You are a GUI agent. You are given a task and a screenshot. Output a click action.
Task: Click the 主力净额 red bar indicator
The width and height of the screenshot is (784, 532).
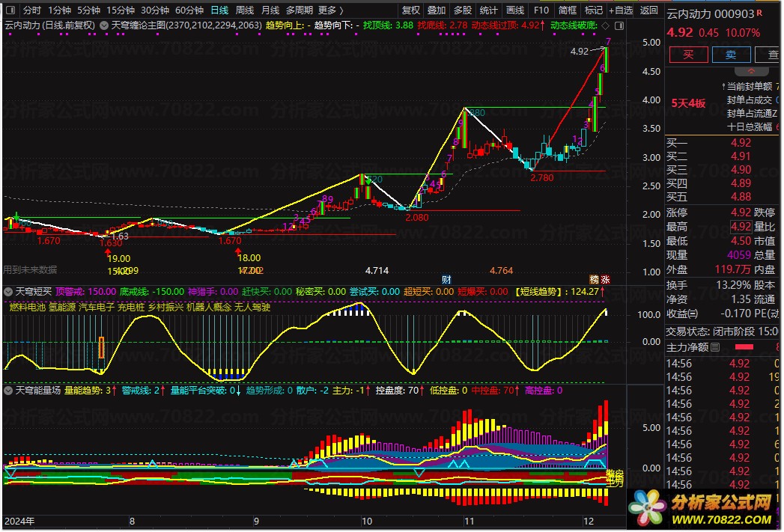tap(744, 346)
